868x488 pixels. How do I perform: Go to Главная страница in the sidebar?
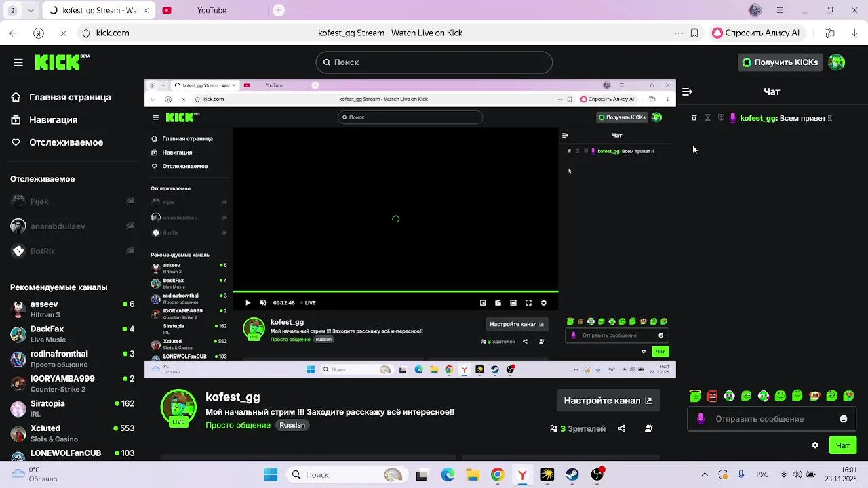click(62, 97)
